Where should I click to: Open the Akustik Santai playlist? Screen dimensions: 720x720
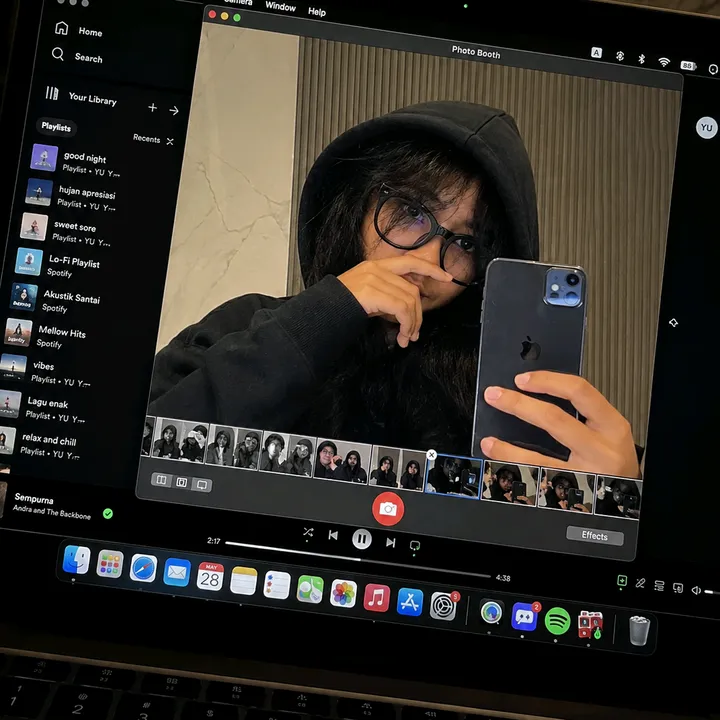coord(55,299)
